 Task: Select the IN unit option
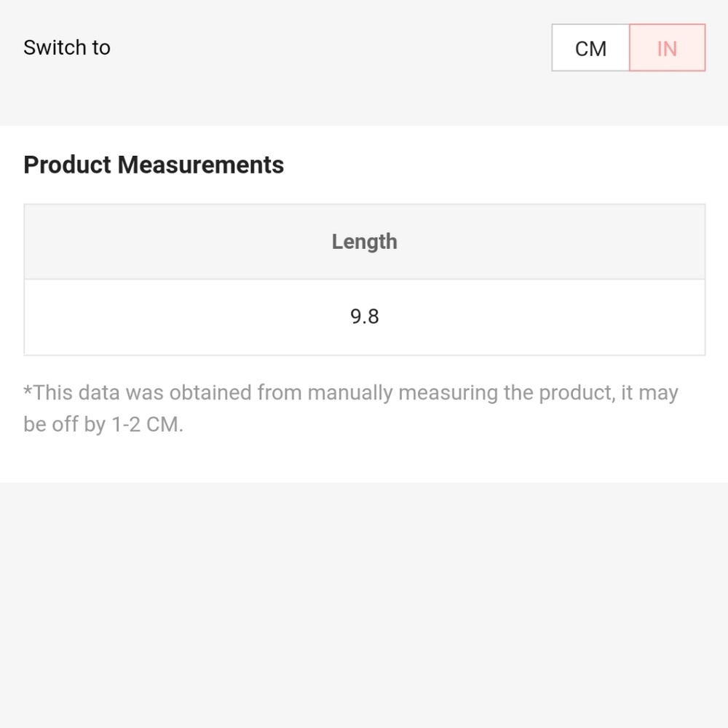pos(667,48)
